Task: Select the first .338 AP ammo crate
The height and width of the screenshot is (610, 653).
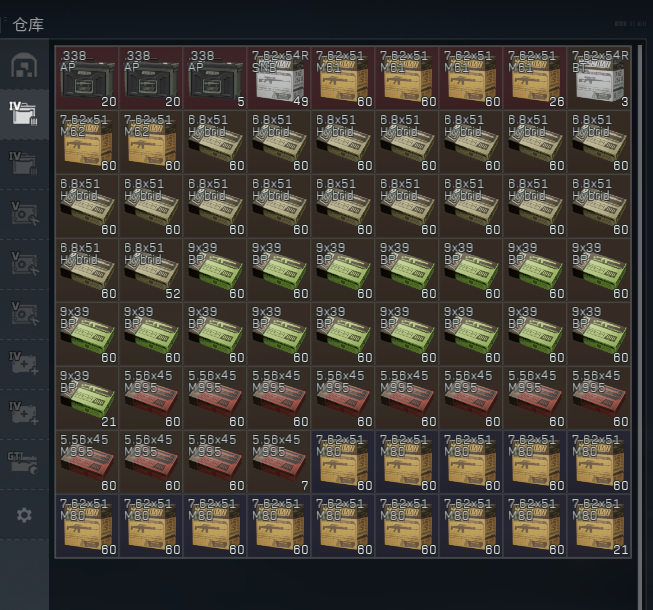Action: 87,78
